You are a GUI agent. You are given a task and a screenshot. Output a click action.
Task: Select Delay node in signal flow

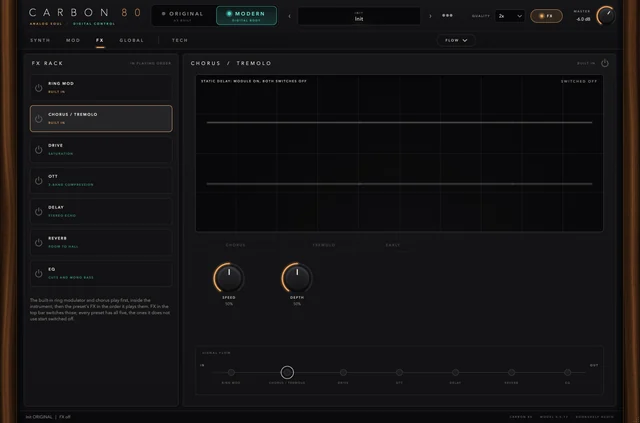[455, 372]
